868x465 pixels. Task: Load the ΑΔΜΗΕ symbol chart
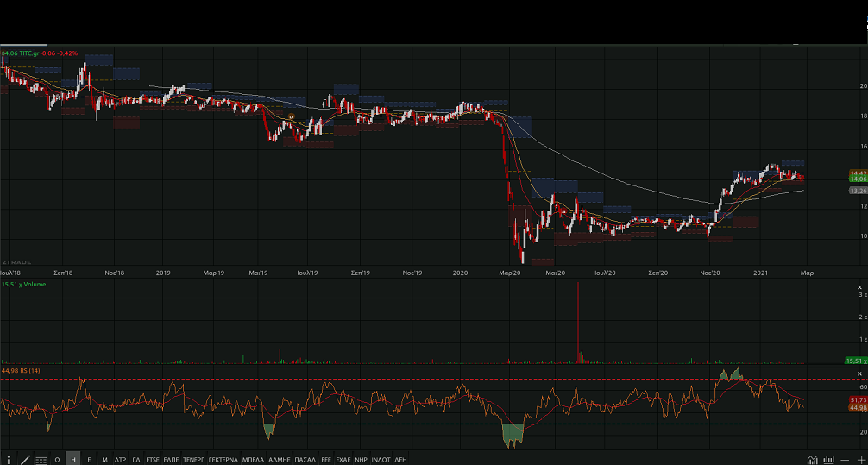pyautogui.click(x=280, y=459)
